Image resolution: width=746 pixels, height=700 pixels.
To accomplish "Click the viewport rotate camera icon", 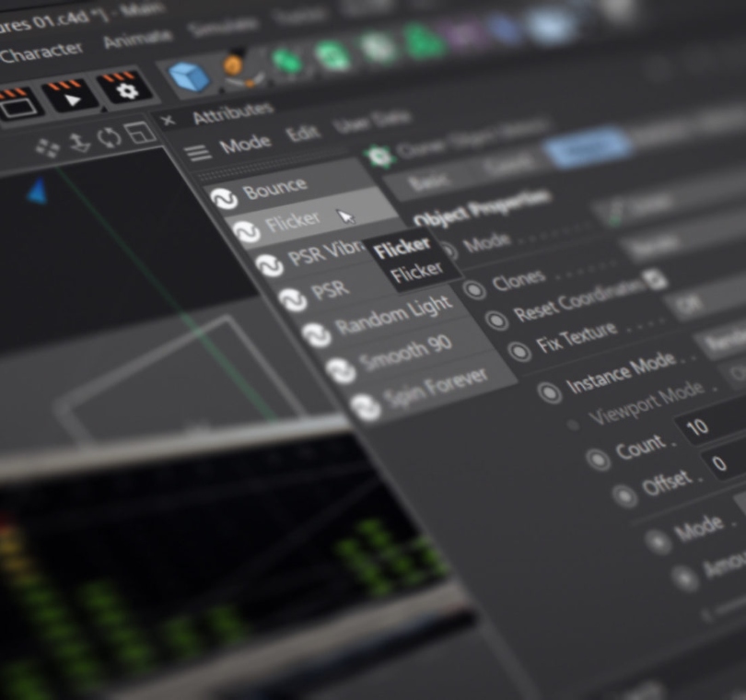I will click(109, 138).
